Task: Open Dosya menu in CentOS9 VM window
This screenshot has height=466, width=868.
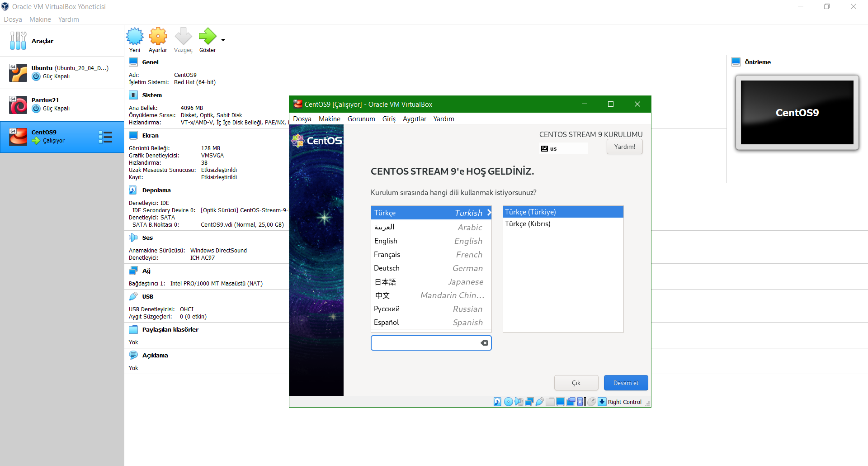Action: click(302, 119)
